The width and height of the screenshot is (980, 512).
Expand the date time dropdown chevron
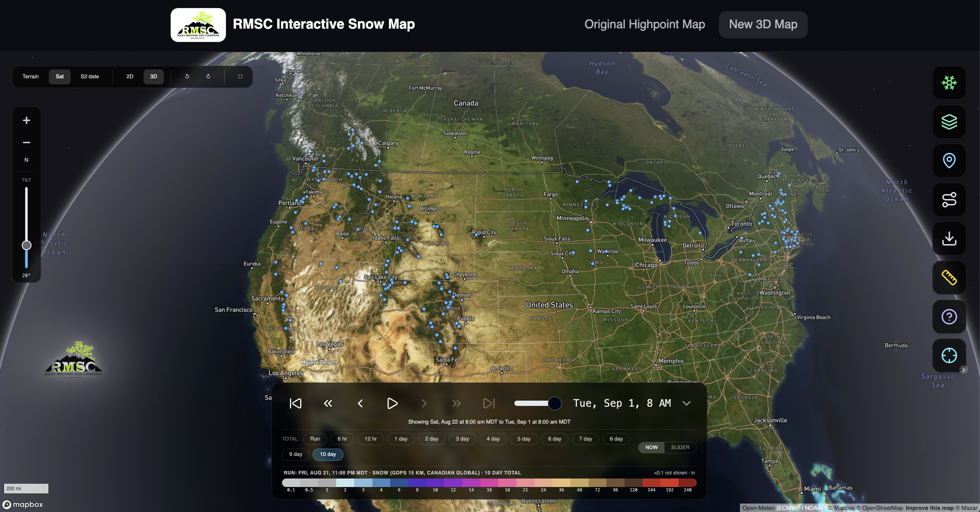687,403
